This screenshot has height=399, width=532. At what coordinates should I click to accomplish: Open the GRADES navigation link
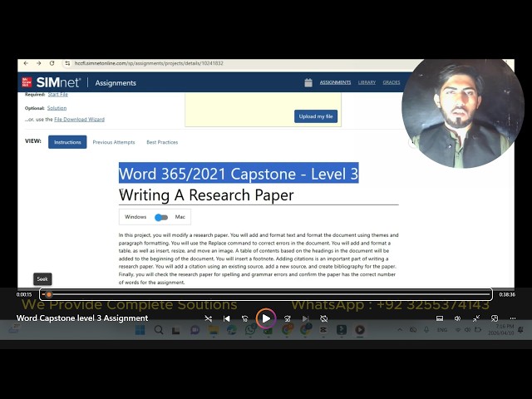click(392, 82)
